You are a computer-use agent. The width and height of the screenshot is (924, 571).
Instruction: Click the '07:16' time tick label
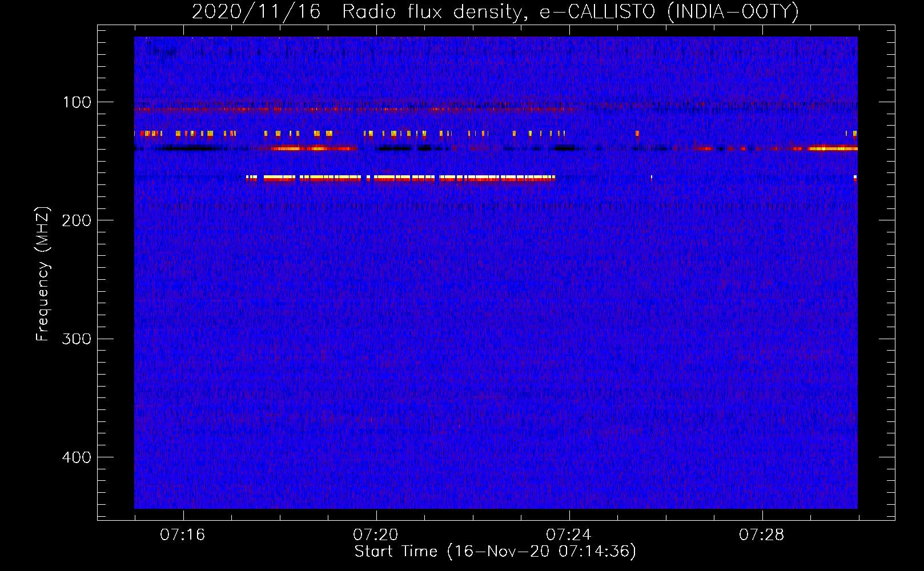182,535
